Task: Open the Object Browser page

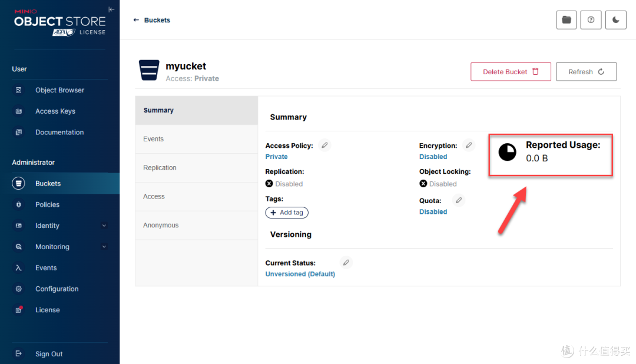Action: pos(59,90)
